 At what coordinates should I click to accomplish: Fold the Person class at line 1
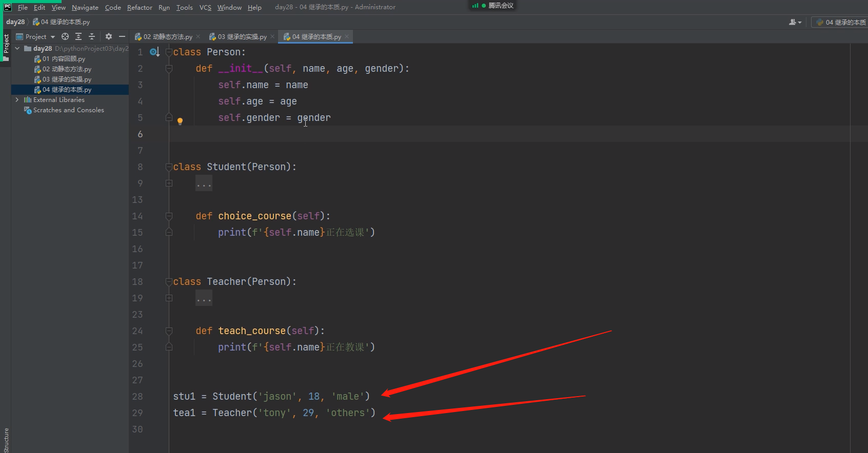(x=169, y=52)
